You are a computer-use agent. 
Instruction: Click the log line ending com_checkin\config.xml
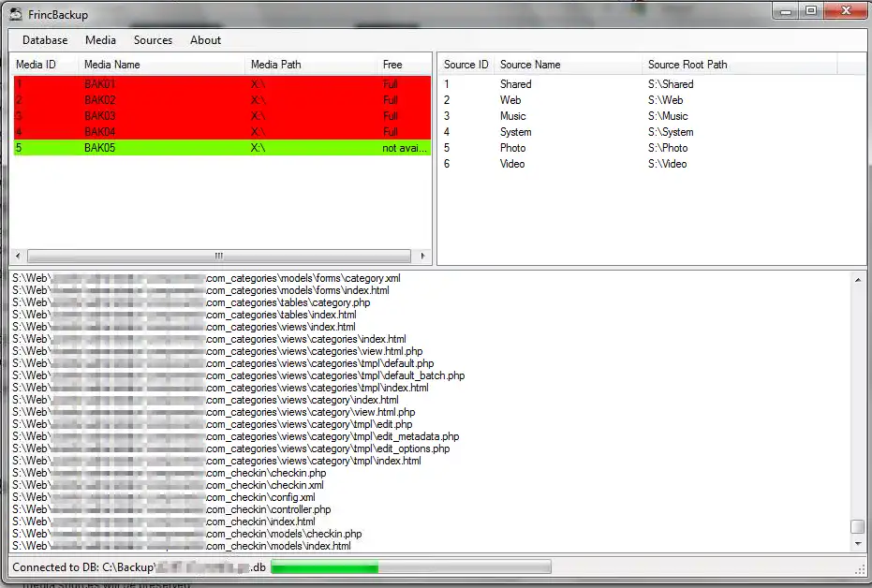tap(164, 497)
